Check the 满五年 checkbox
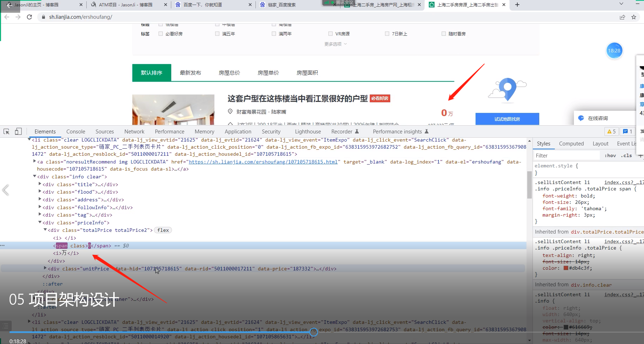The height and width of the screenshot is (344, 644). (217, 34)
